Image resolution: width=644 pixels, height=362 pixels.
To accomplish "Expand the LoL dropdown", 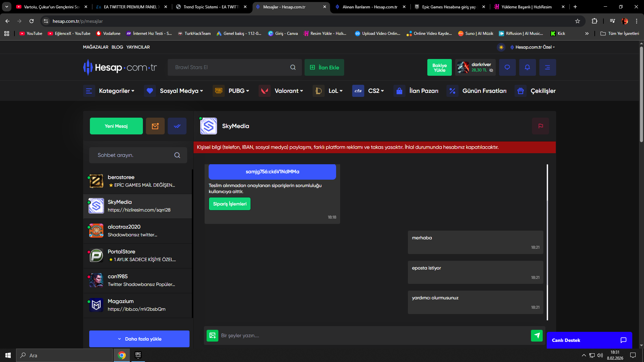I will 335,91.
